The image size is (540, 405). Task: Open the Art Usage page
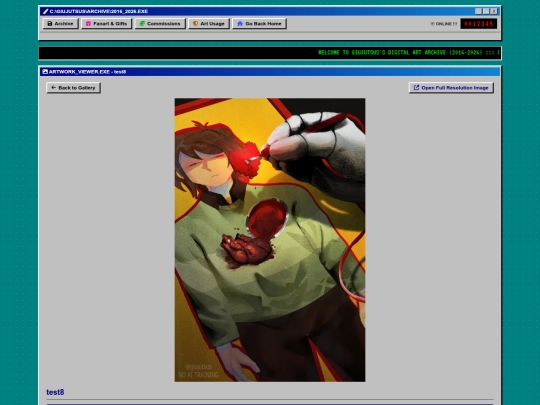click(209, 23)
